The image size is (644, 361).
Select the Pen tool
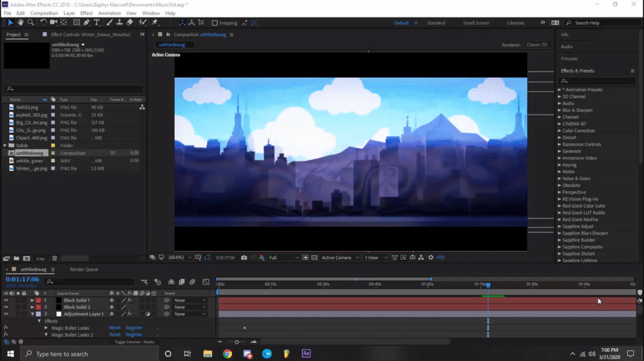coord(86,23)
